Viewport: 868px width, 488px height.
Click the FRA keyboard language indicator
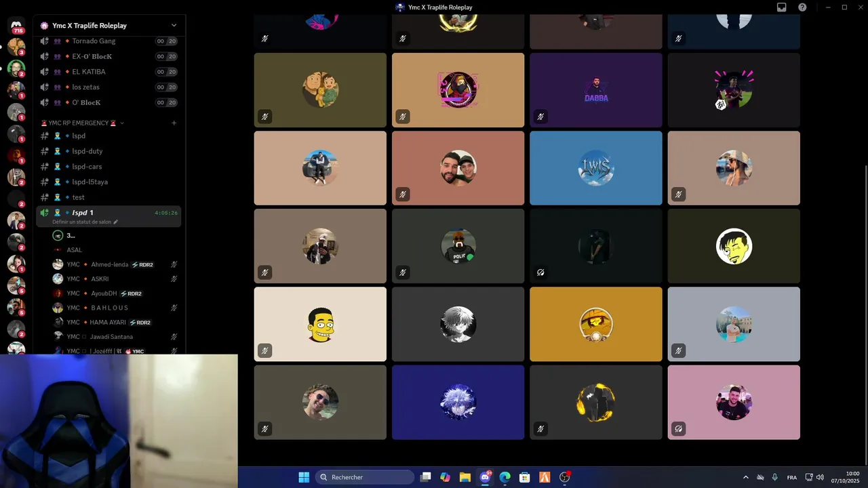tap(792, 477)
